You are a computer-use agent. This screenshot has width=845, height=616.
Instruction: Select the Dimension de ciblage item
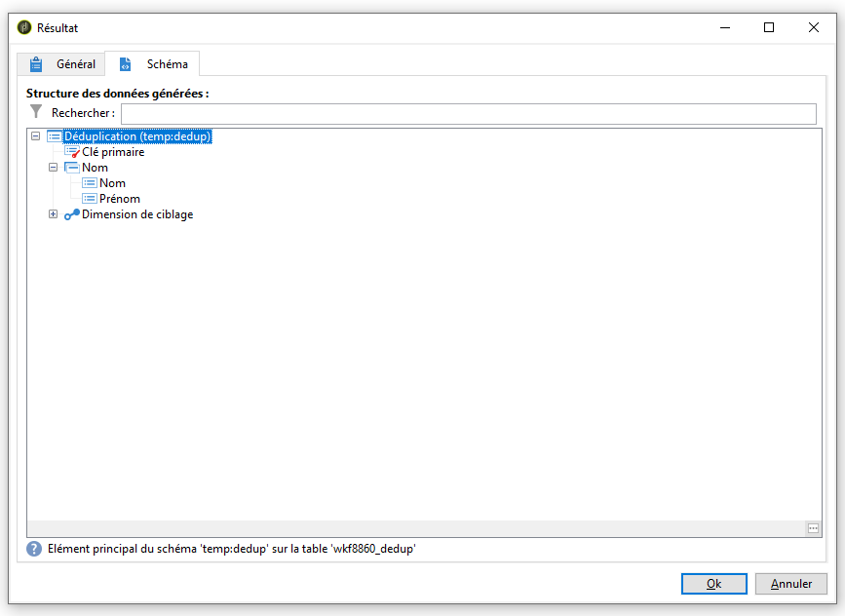coord(137,214)
